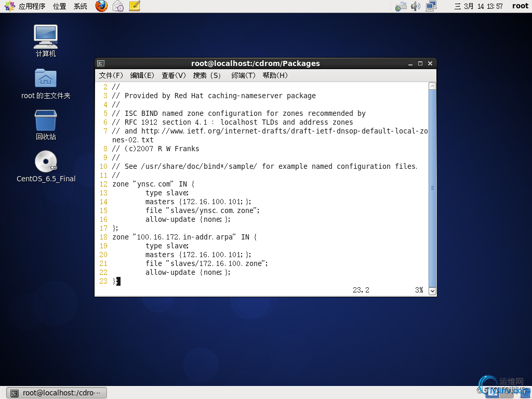Click the 'RFC 1912 section 4.1' comment
The height and width of the screenshot is (399, 532).
tap(232, 122)
